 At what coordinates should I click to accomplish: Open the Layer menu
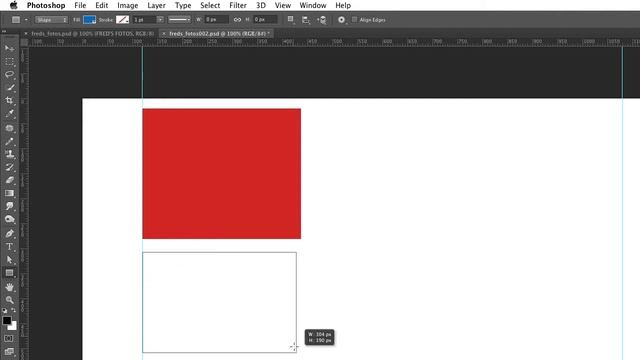click(156, 5)
